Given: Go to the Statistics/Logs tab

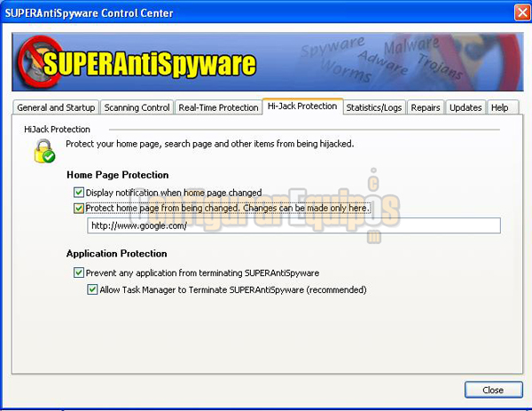Looking at the screenshot, I should 374,107.
